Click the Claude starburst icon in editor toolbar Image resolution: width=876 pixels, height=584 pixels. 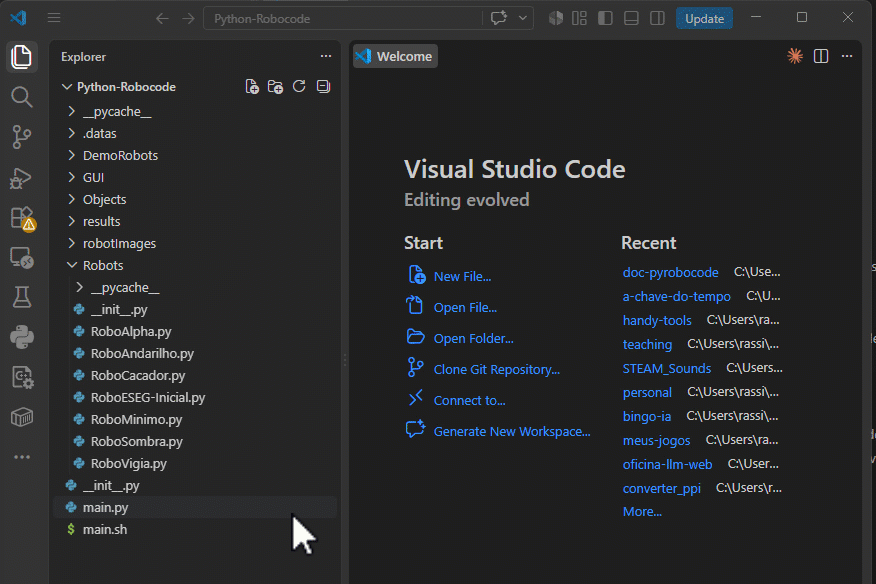(x=794, y=56)
